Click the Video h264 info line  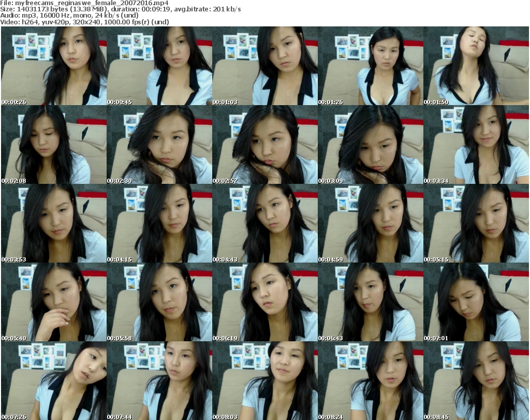point(84,22)
